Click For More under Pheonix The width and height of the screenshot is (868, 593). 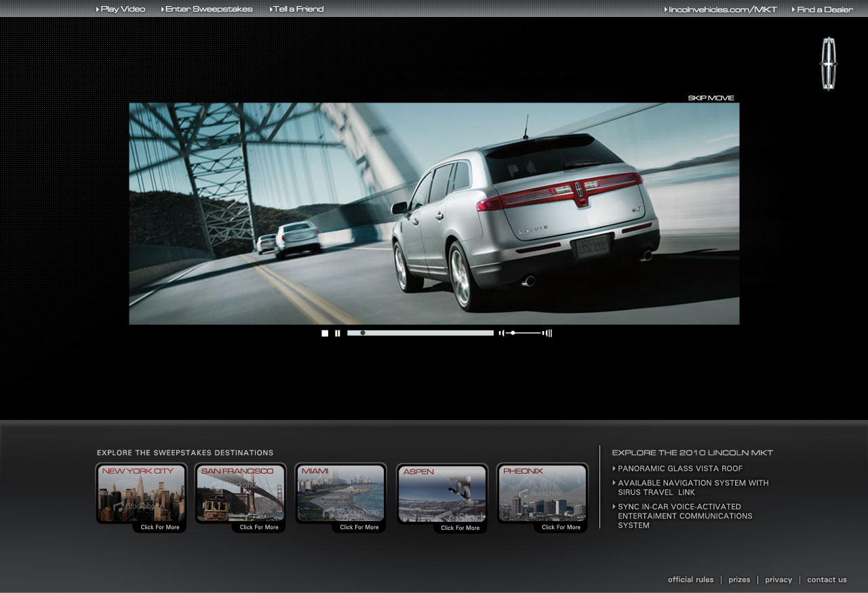coord(561,527)
